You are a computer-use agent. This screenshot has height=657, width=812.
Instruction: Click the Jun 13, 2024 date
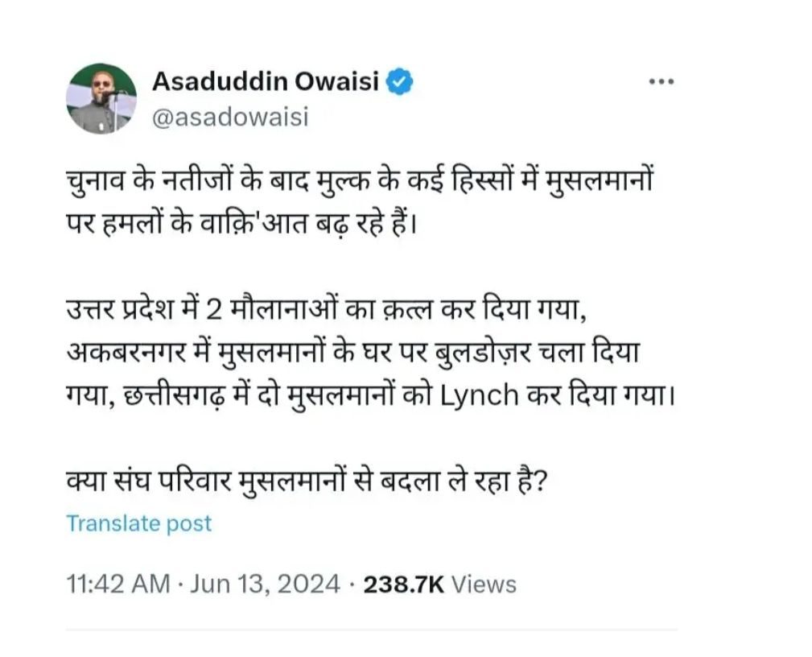coord(265,584)
